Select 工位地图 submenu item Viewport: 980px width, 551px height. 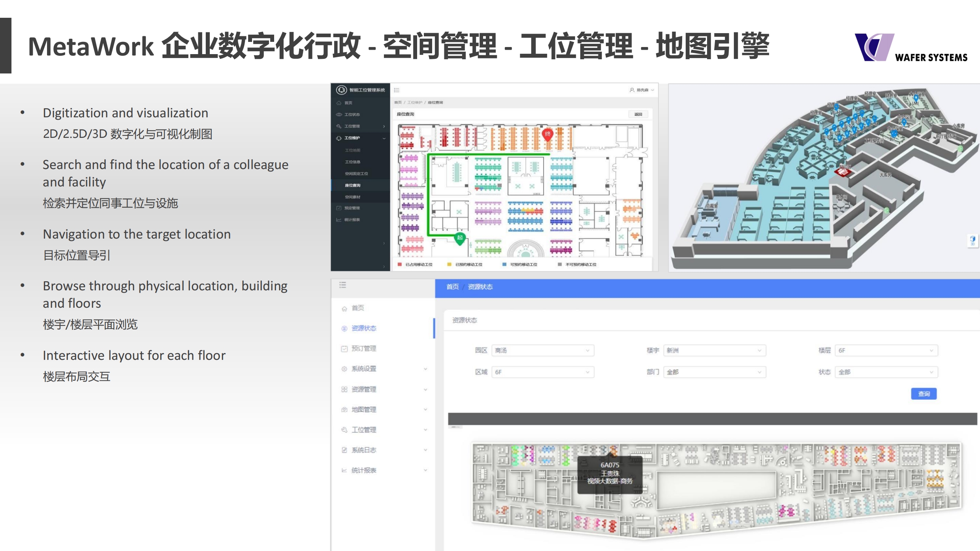pyautogui.click(x=353, y=150)
